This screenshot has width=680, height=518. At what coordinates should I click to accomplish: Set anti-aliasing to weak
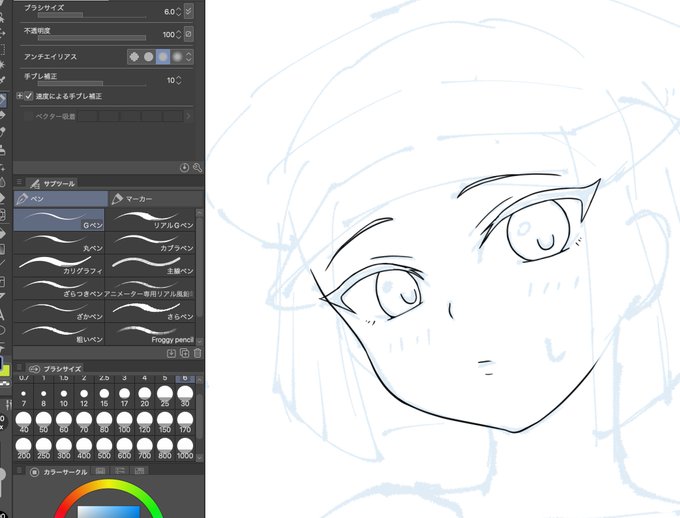pos(149,56)
